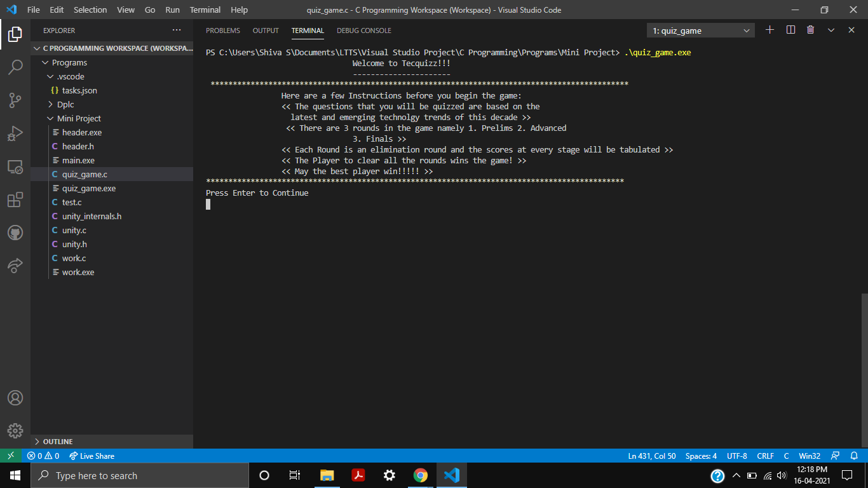This screenshot has height=488, width=868.
Task: Open tasks.json in the file tree
Action: coord(112,90)
